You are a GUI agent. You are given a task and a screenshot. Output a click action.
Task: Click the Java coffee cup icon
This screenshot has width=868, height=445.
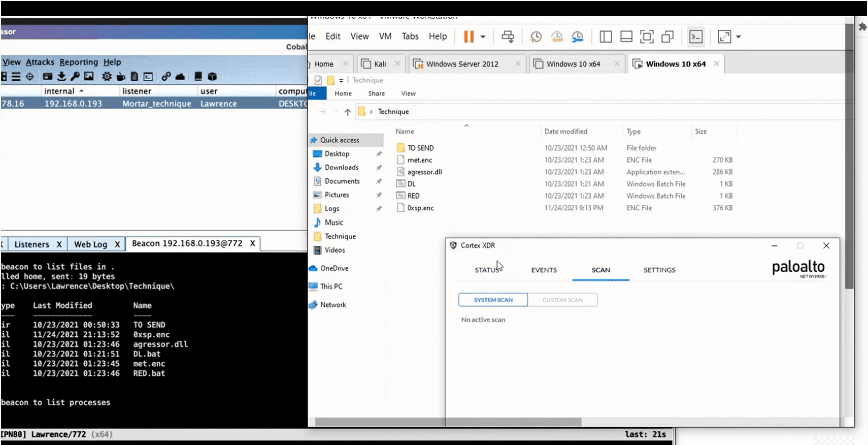121,77
